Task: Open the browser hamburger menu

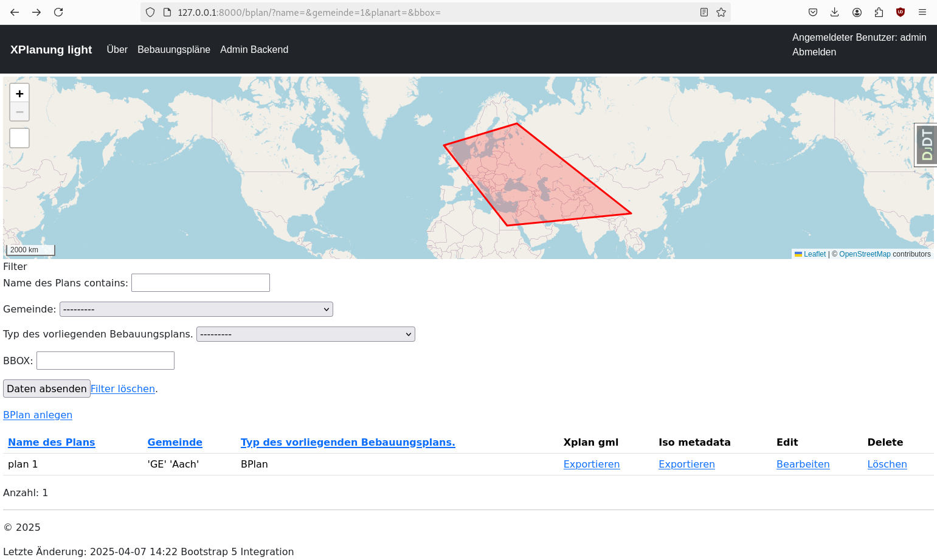Action: (x=922, y=12)
